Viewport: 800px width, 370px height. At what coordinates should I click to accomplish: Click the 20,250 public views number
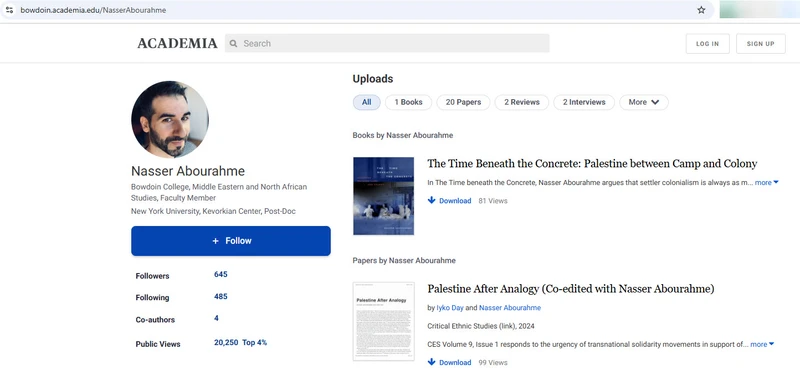coord(226,342)
